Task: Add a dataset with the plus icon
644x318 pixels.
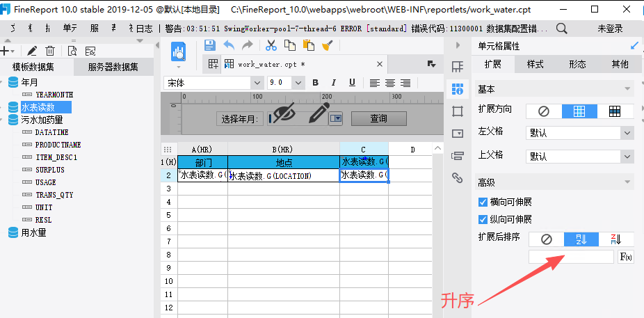Action: coord(5,51)
